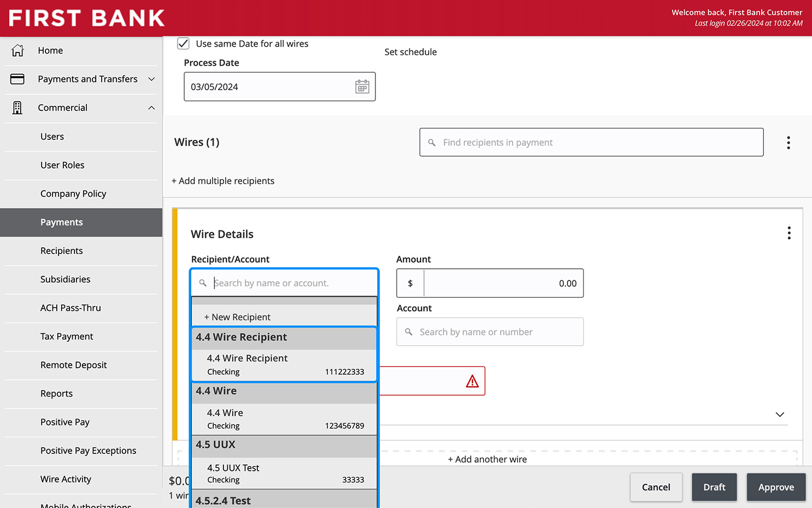The width and height of the screenshot is (812, 508).
Task: Click the Draft button
Action: coord(714,487)
